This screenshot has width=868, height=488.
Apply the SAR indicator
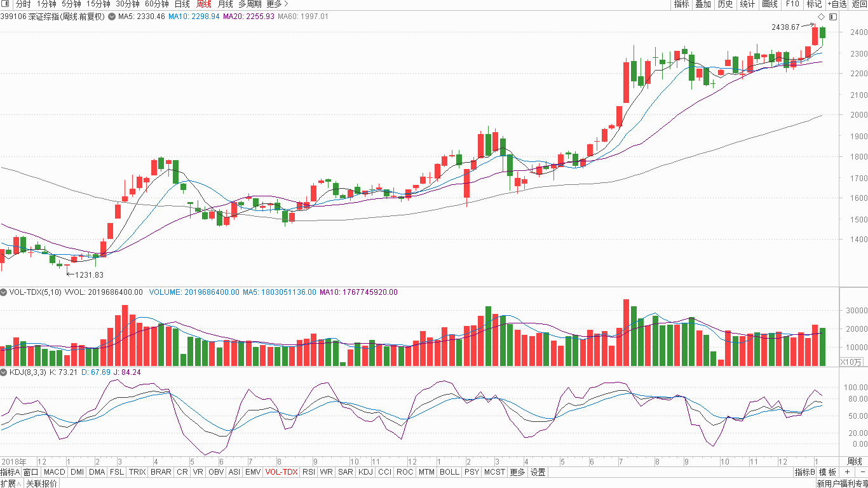(346, 472)
